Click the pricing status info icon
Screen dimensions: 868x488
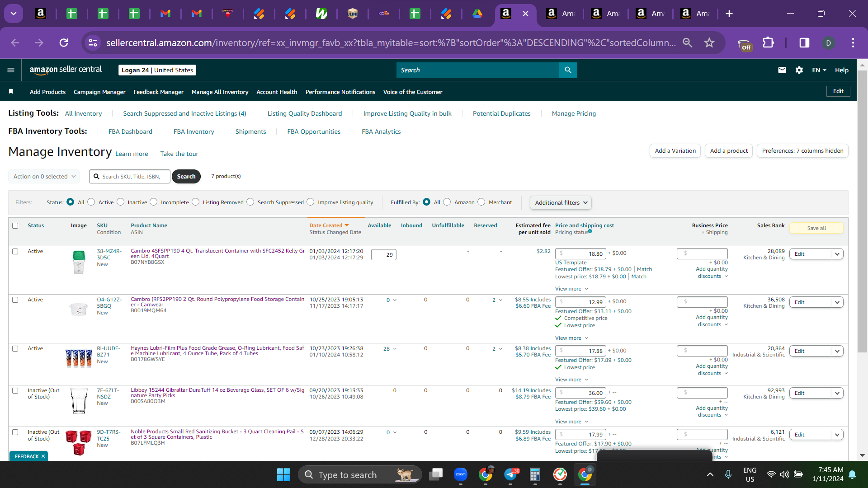coord(590,231)
